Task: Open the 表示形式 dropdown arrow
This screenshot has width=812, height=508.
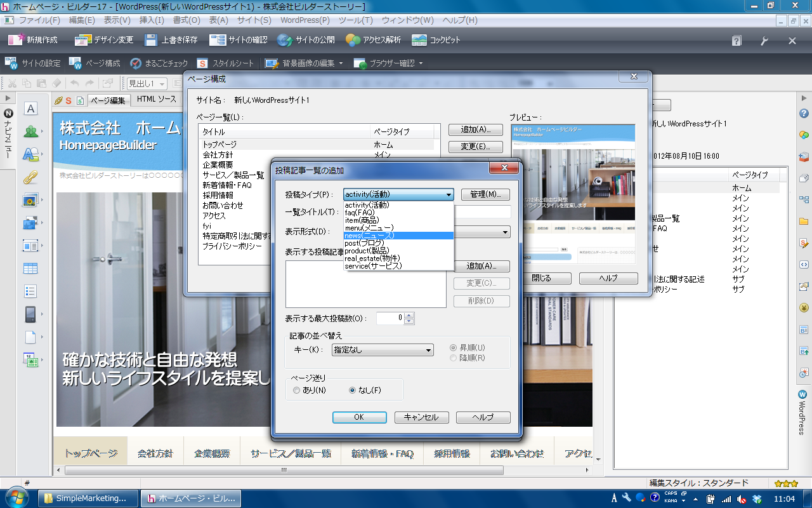Action: pyautogui.click(x=505, y=232)
